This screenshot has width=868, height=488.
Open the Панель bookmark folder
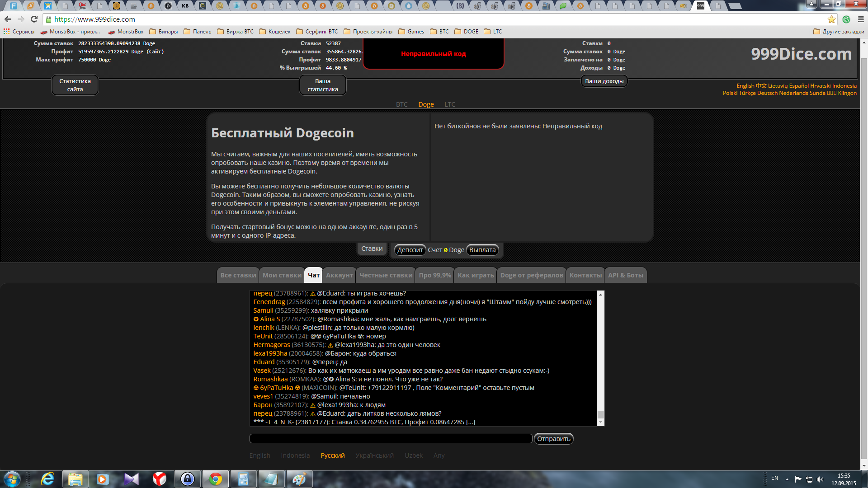point(198,32)
